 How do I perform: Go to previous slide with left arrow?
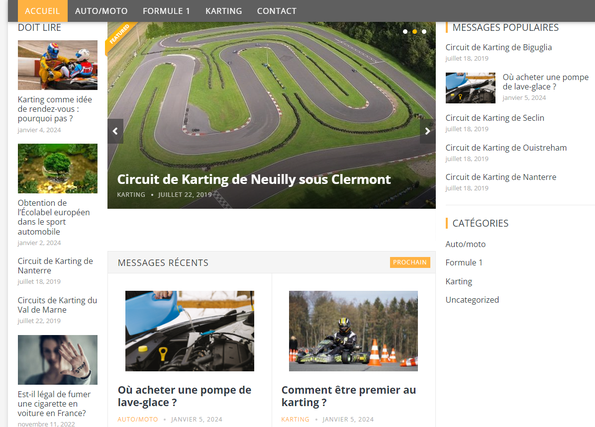[115, 131]
